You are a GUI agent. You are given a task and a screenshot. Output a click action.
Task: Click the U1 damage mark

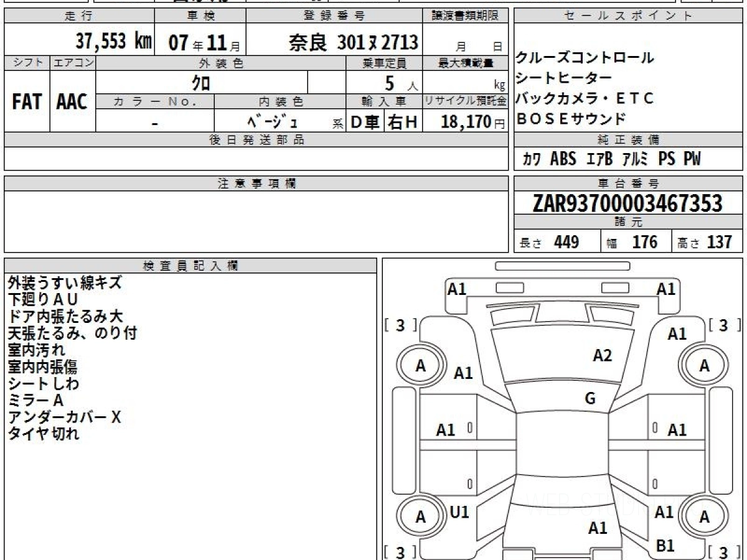[459, 512]
